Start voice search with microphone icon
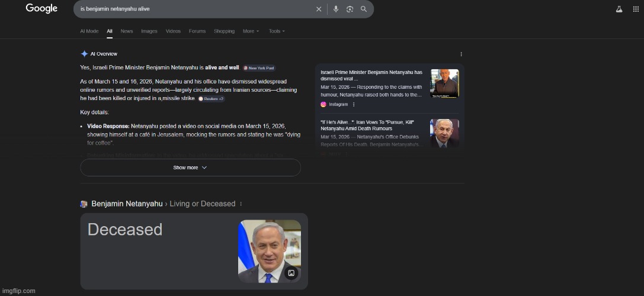 336,9
